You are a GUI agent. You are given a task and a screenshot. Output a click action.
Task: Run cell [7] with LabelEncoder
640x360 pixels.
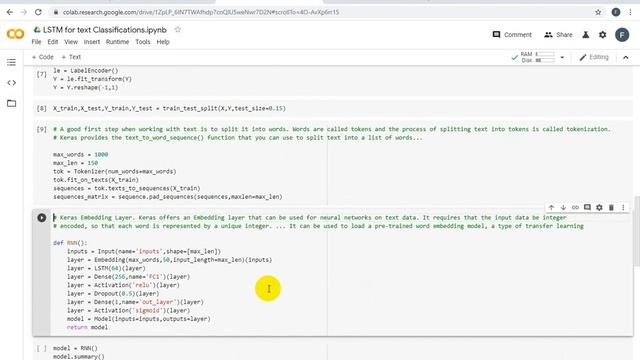42,74
